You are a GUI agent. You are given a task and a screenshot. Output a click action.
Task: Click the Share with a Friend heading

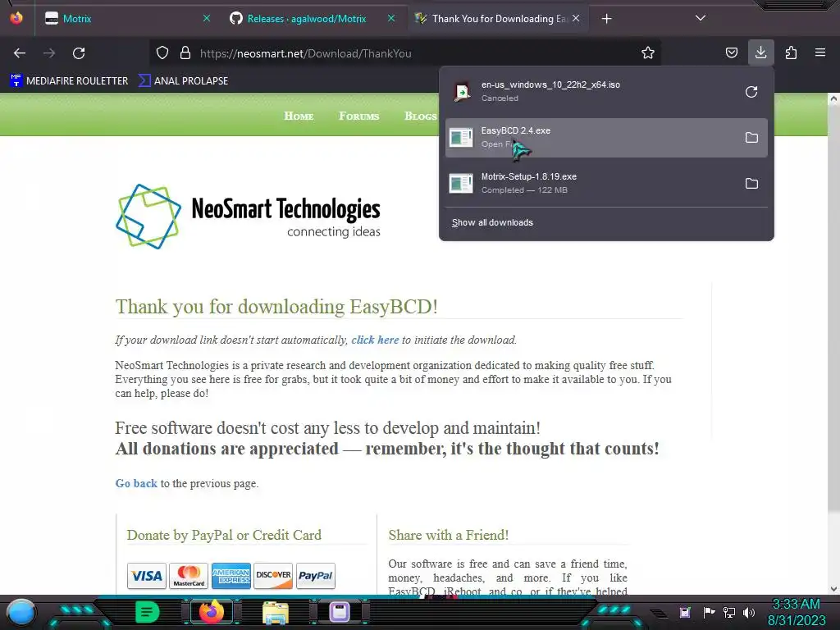[449, 535]
